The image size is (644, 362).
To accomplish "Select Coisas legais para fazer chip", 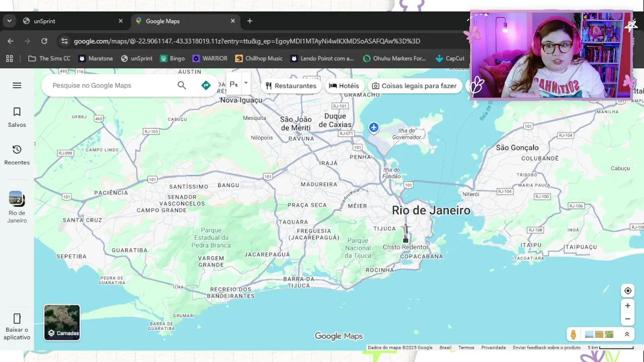I will pyautogui.click(x=415, y=86).
